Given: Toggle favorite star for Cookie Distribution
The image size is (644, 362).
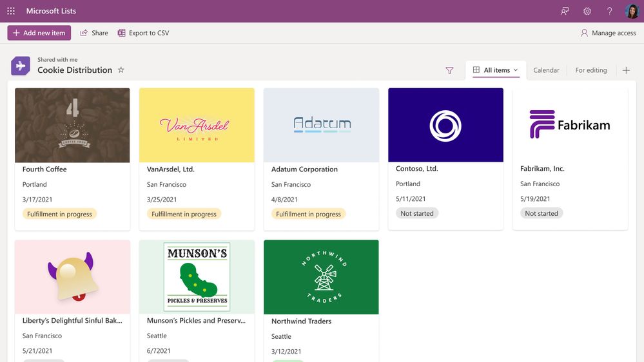Looking at the screenshot, I should 121,70.
